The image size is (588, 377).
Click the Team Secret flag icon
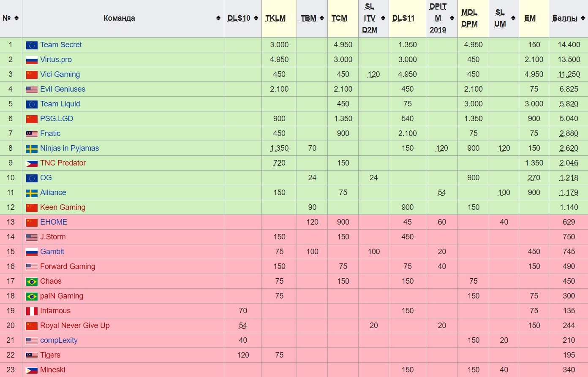coord(32,45)
